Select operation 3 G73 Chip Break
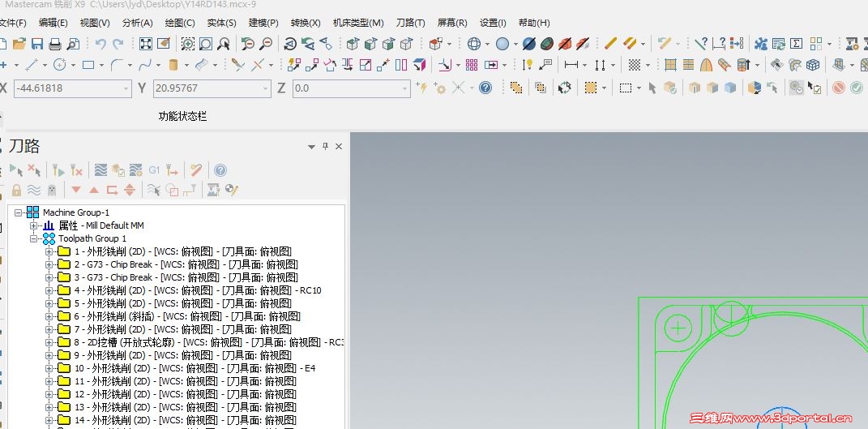The image size is (868, 429). pyautogui.click(x=186, y=277)
